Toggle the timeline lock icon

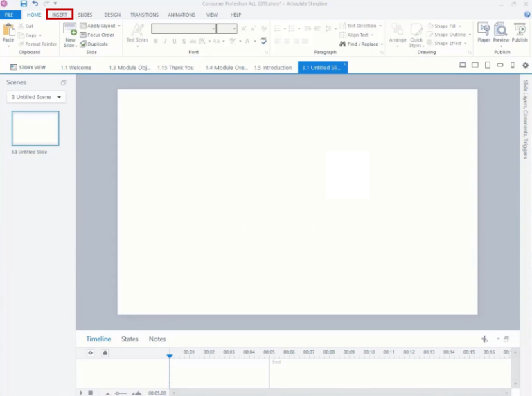click(105, 353)
